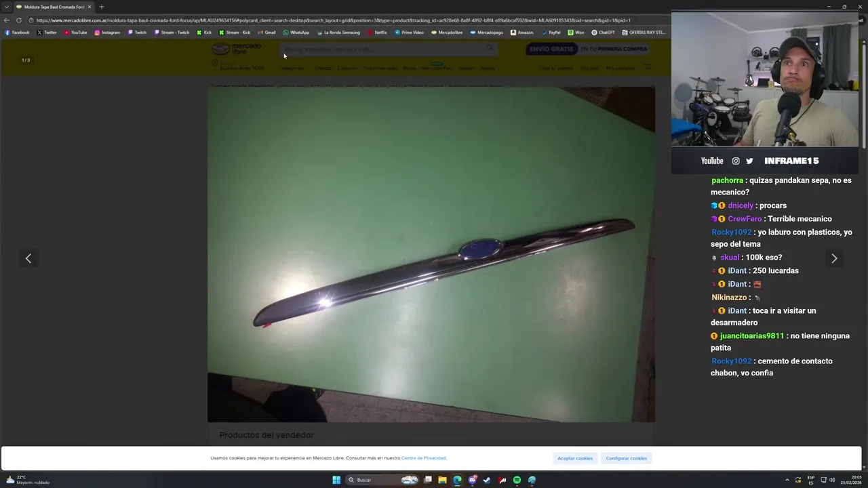868x488 pixels.
Task: Open File Explorer from taskbar
Action: click(x=442, y=480)
